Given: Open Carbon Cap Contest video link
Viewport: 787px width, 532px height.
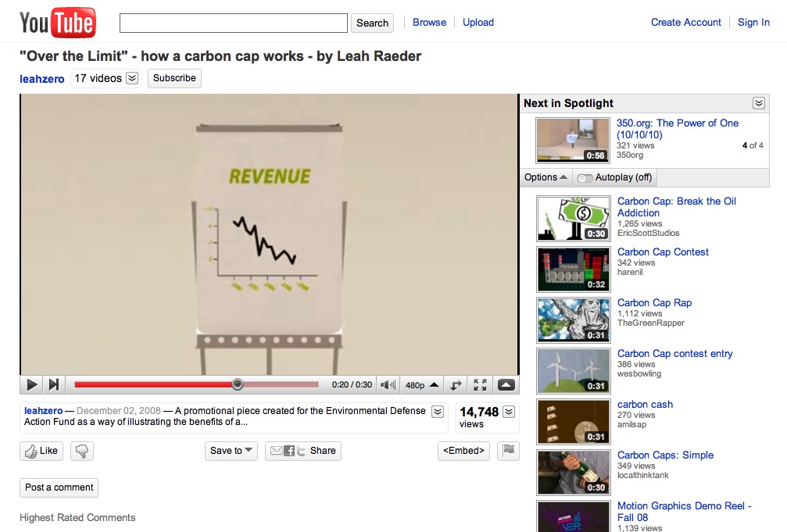Looking at the screenshot, I should tap(663, 252).
